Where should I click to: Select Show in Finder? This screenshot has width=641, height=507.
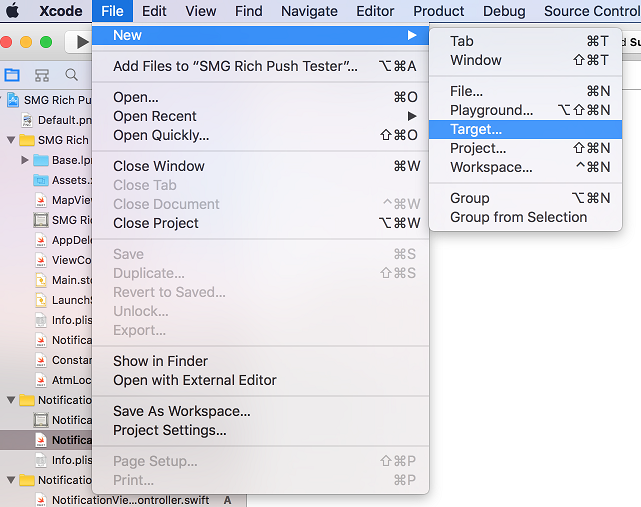(160, 361)
